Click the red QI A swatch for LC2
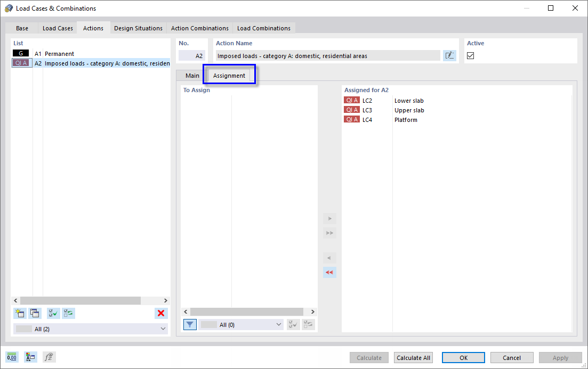 click(352, 100)
